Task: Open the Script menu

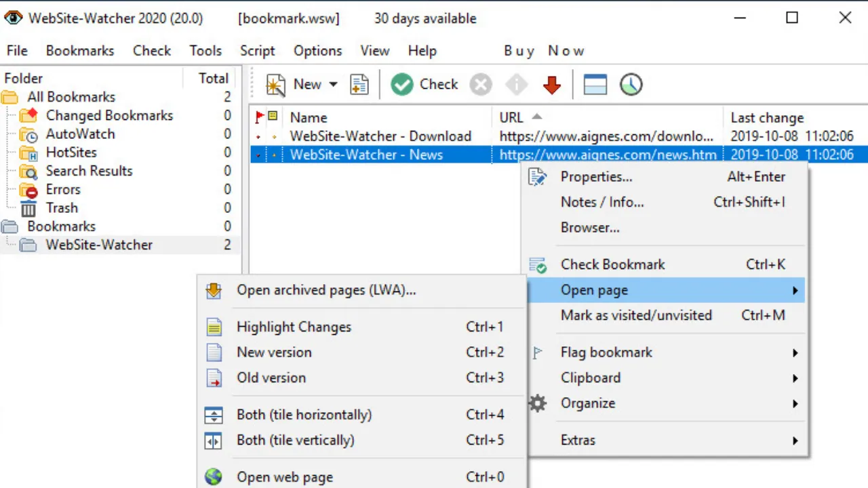Action: [x=258, y=51]
